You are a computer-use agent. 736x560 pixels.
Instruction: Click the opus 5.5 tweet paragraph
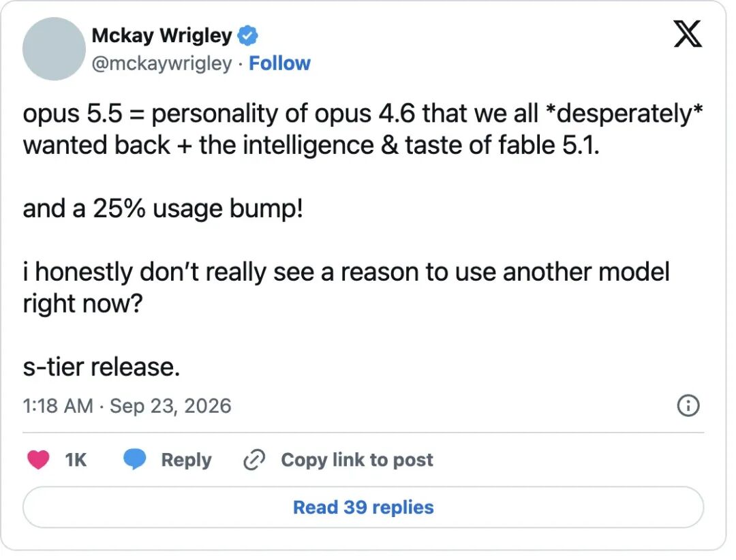pyautogui.click(x=363, y=129)
